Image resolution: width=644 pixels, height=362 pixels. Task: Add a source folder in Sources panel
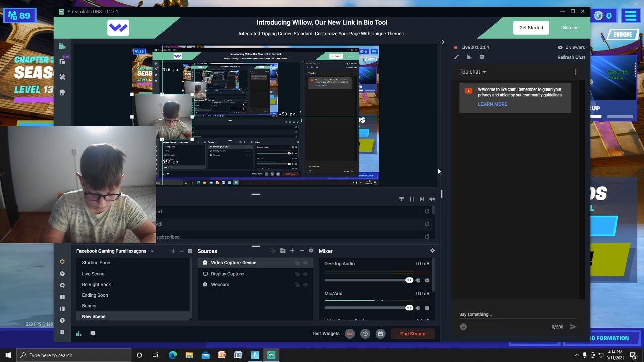tap(283, 251)
